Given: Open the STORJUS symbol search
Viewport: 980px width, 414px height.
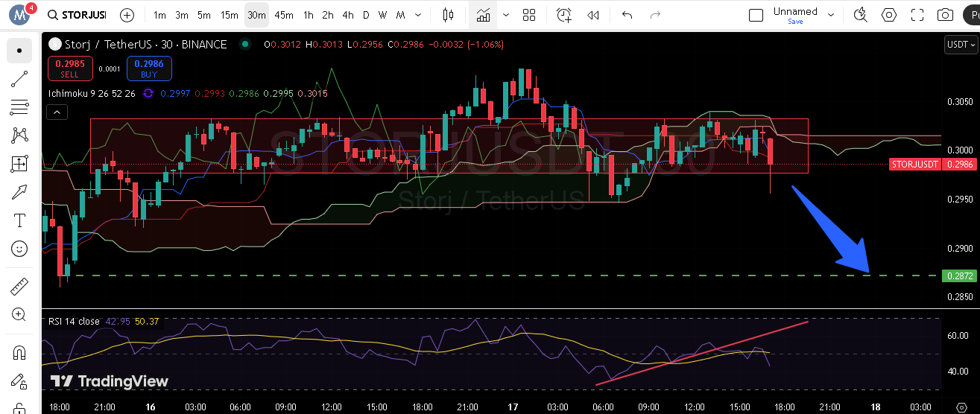Looking at the screenshot, I should click(x=77, y=15).
